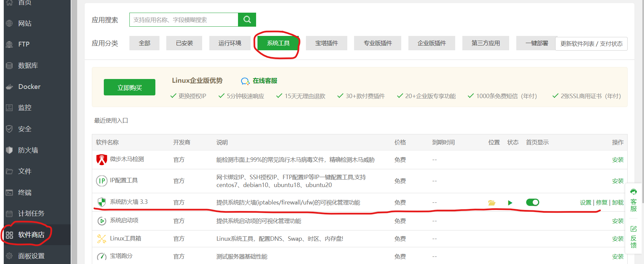Viewport: 644px width, 264px height.
Task: Open the 终端 terminal icon
Action: [x=9, y=193]
